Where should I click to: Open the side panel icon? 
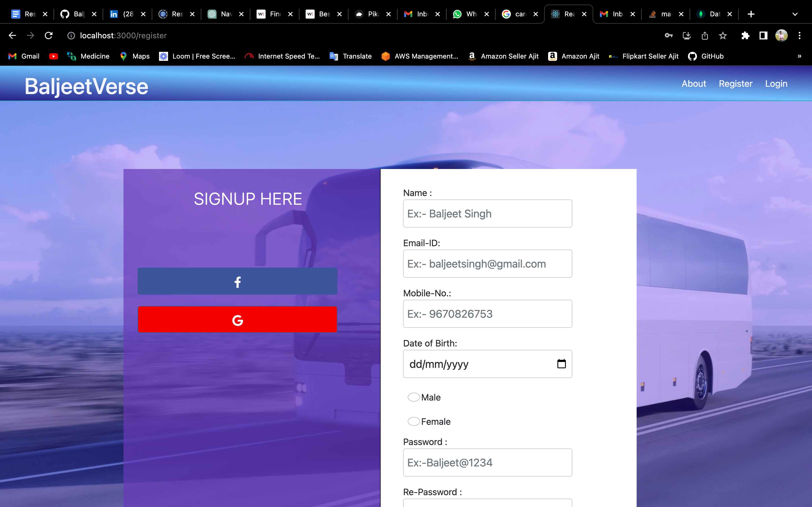(763, 35)
